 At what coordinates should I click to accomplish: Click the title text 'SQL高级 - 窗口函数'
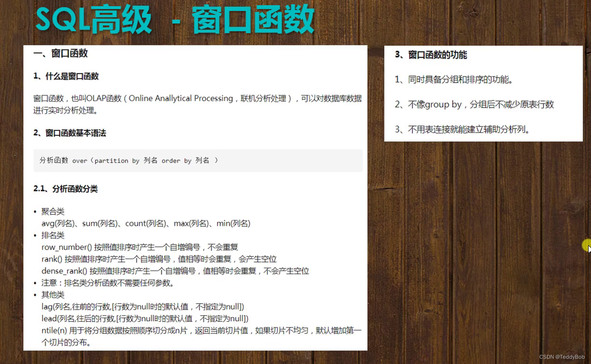pos(175,19)
